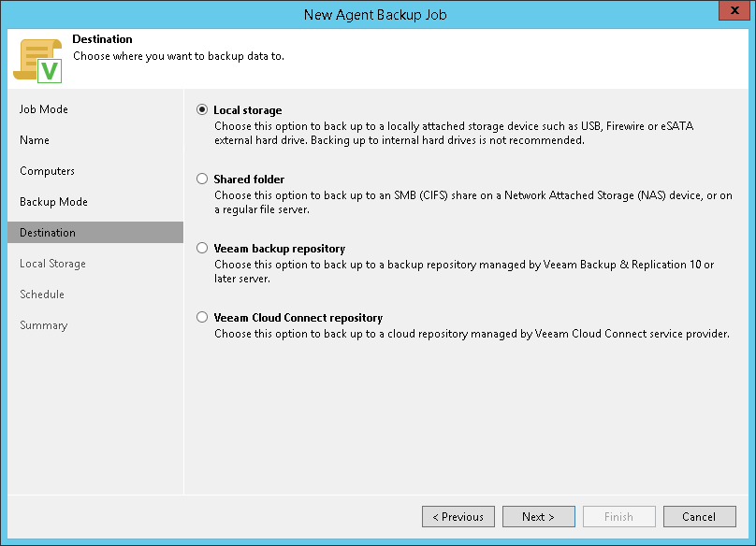Image resolution: width=756 pixels, height=546 pixels.
Task: Switch to the Backup Mode step
Action: tap(53, 202)
